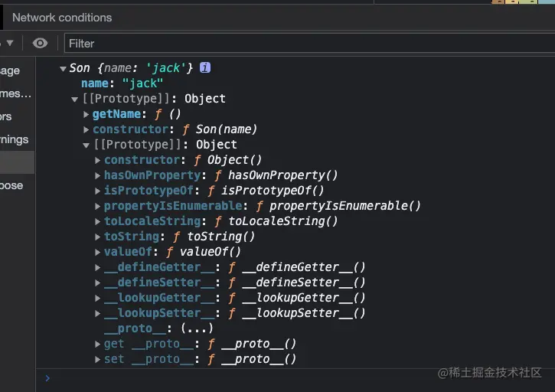
Task: Expand the __defineGetter__ entry
Action: click(98, 267)
